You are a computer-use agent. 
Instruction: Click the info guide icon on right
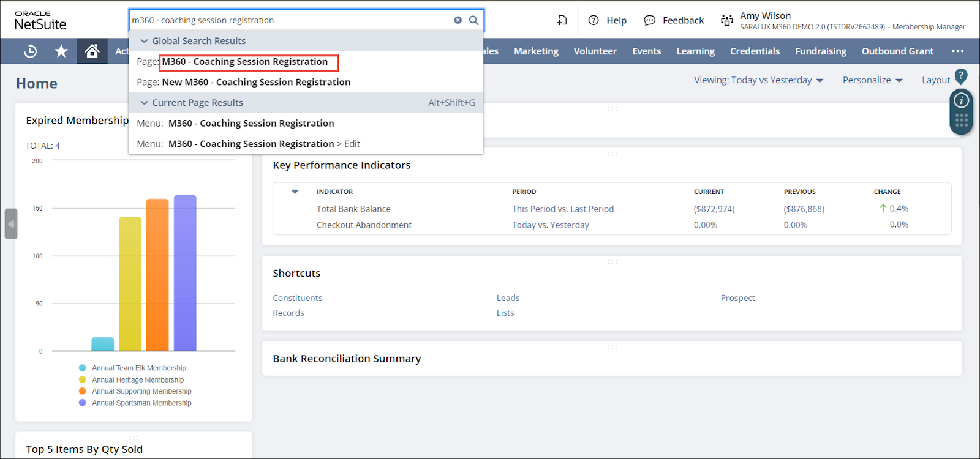[x=961, y=100]
